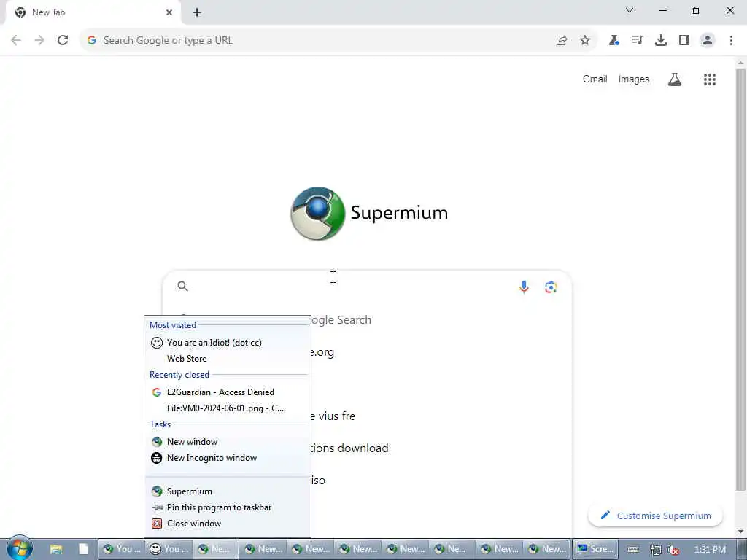Bookmark this tab with the star icon
This screenshot has width=747, height=560.
tap(585, 41)
